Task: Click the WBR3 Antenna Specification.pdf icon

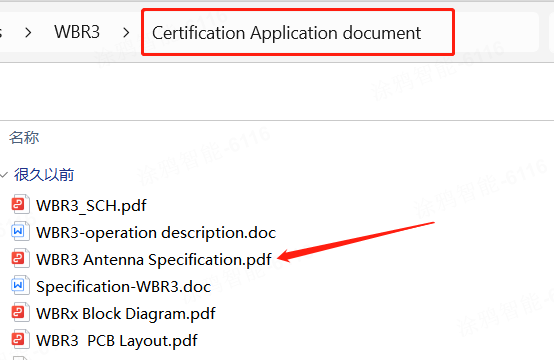Action: (x=19, y=259)
